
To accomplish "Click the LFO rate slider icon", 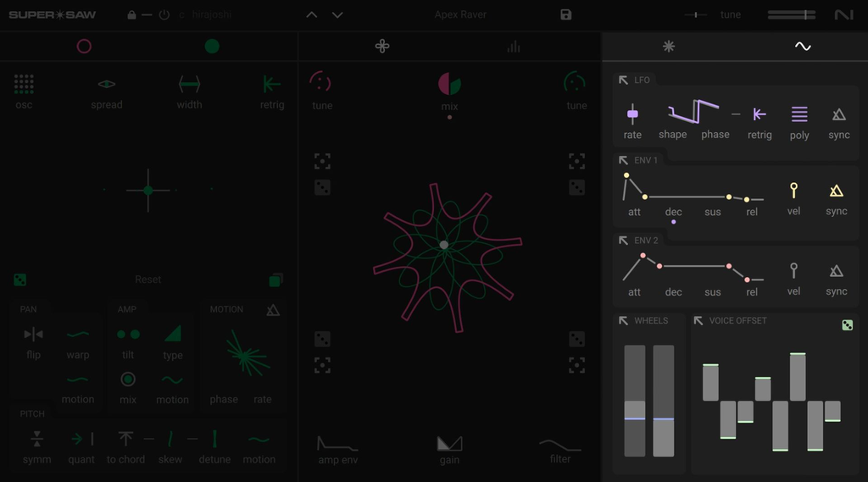I will (x=632, y=114).
